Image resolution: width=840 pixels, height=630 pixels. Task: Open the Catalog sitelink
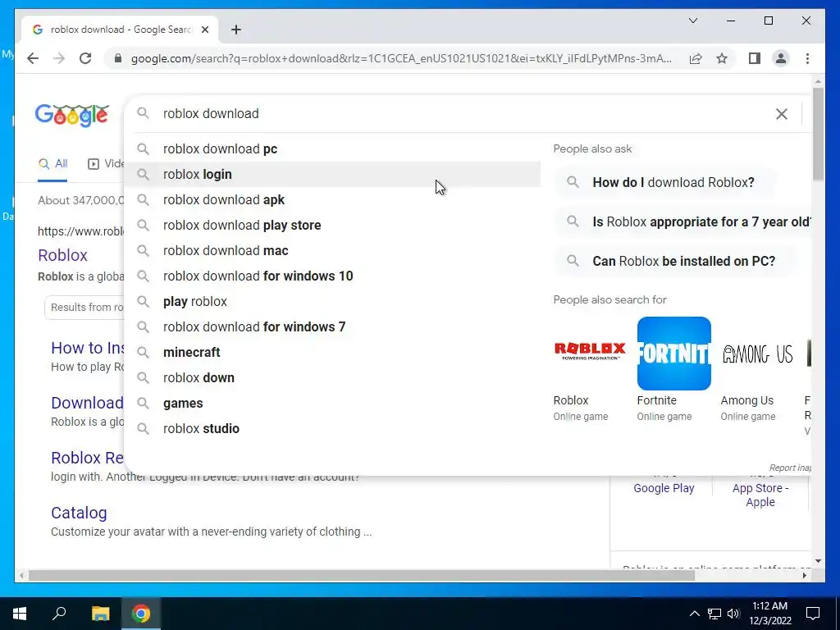coord(79,513)
